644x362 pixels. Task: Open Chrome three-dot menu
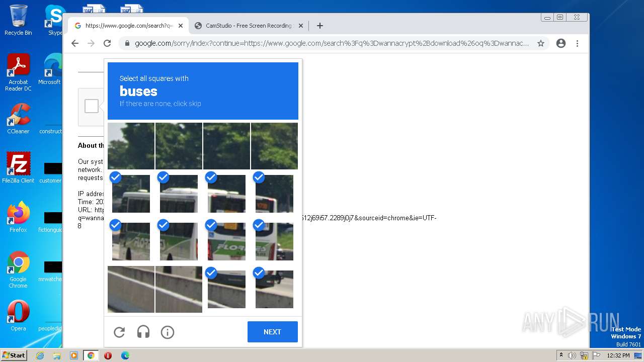(577, 43)
